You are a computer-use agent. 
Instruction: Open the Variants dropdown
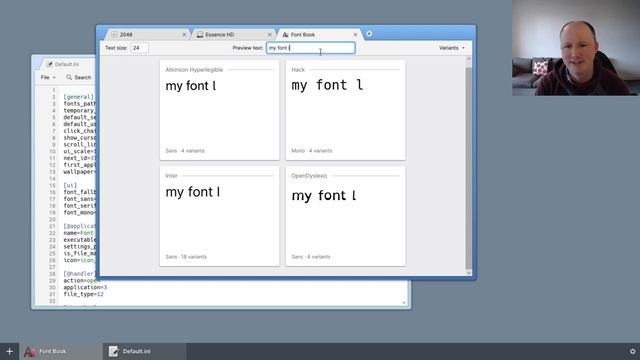[x=452, y=48]
